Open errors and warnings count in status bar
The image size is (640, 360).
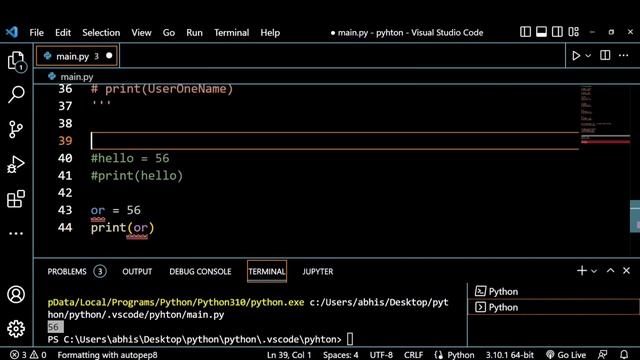click(28, 355)
